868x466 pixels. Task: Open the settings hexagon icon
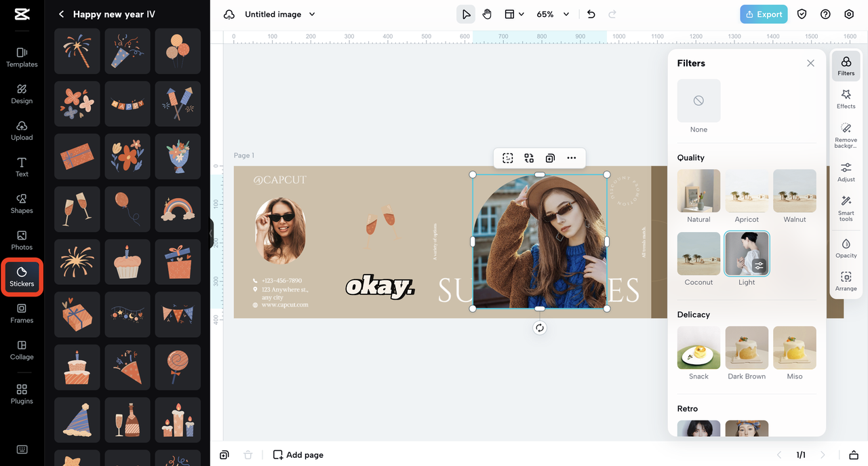849,14
